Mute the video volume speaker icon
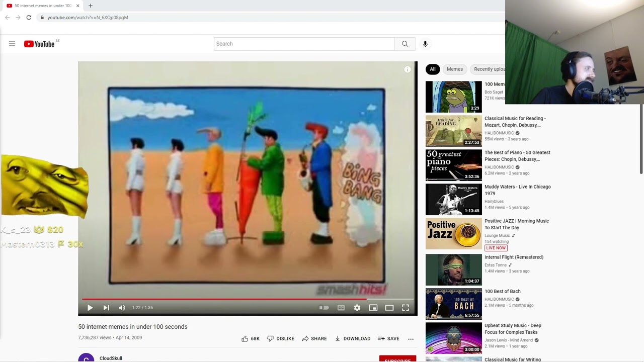This screenshot has width=644, height=362. tap(122, 308)
